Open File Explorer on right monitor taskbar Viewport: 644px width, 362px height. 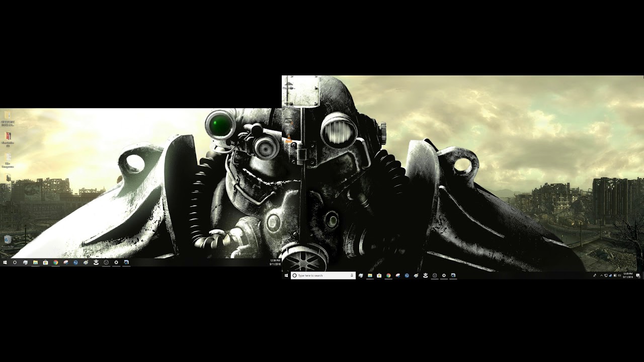tap(370, 276)
